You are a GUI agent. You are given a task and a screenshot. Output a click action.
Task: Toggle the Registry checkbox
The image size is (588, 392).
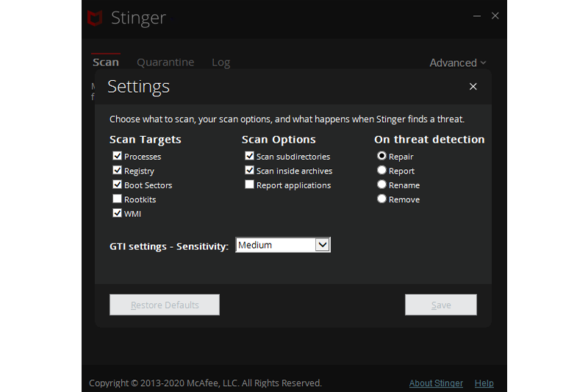118,171
